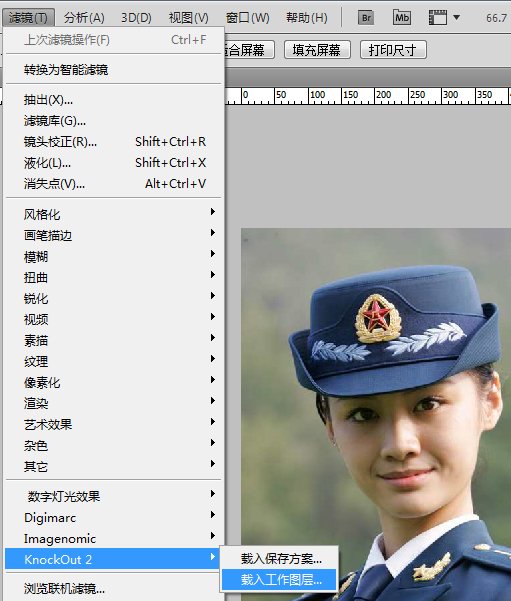This screenshot has height=601, width=511.
Task: Expand arrange documents dropdown arrow
Action: 456,17
